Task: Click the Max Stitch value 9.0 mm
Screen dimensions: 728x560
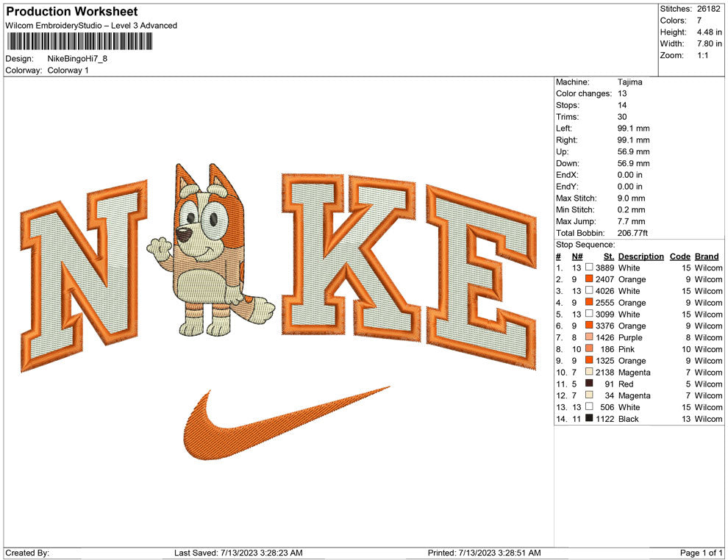Action: (632, 198)
